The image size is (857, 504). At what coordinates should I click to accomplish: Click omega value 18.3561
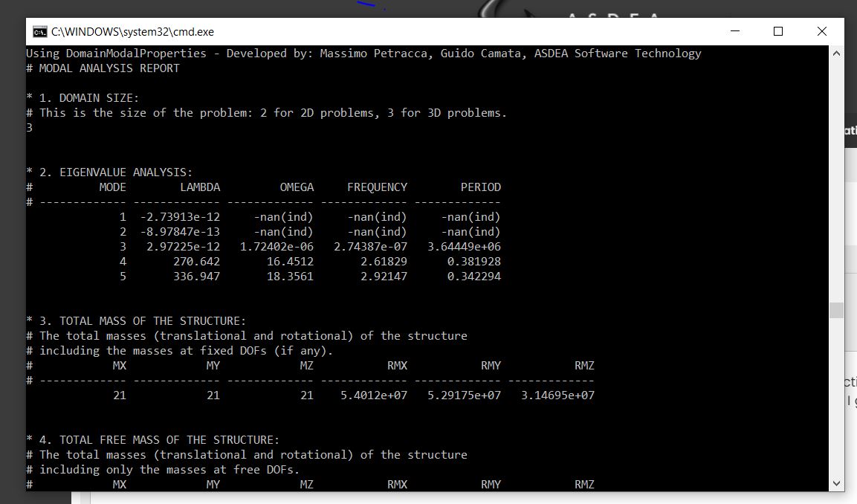[290, 276]
